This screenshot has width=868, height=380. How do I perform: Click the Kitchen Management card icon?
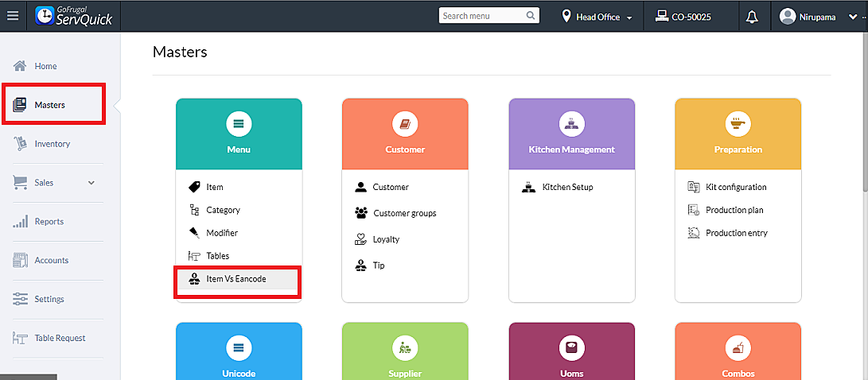[572, 124]
